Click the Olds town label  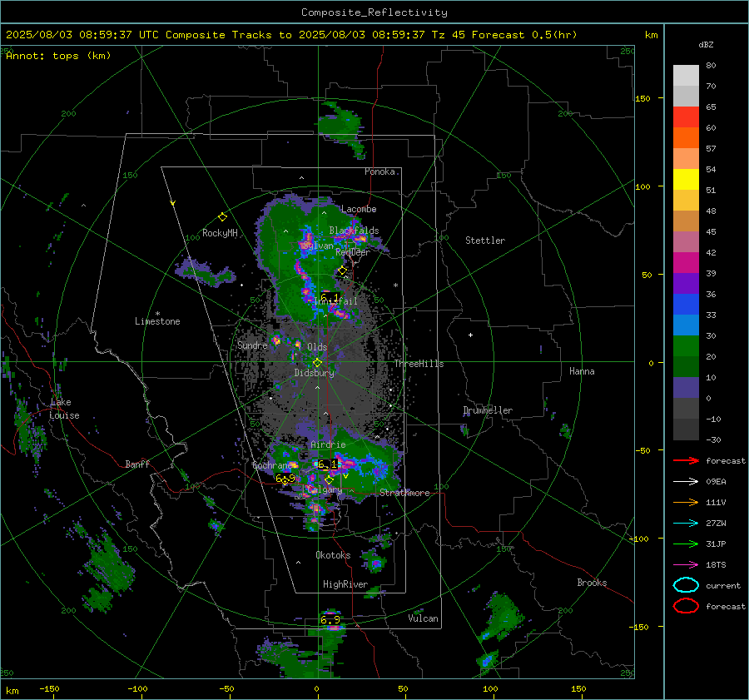click(317, 347)
